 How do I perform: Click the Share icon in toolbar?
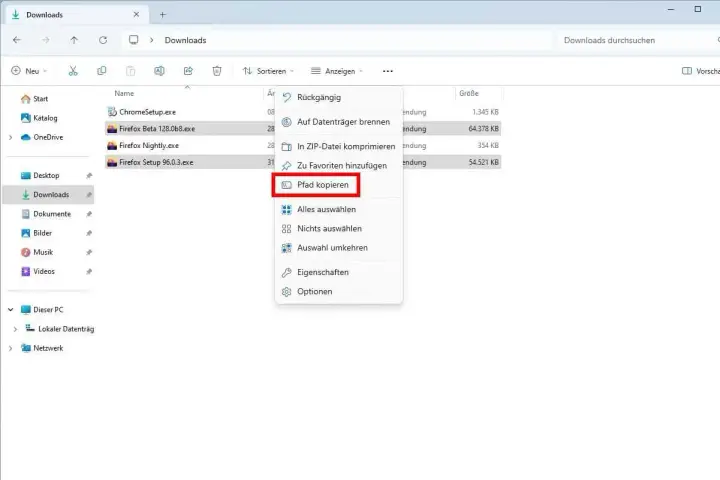pyautogui.click(x=188, y=71)
